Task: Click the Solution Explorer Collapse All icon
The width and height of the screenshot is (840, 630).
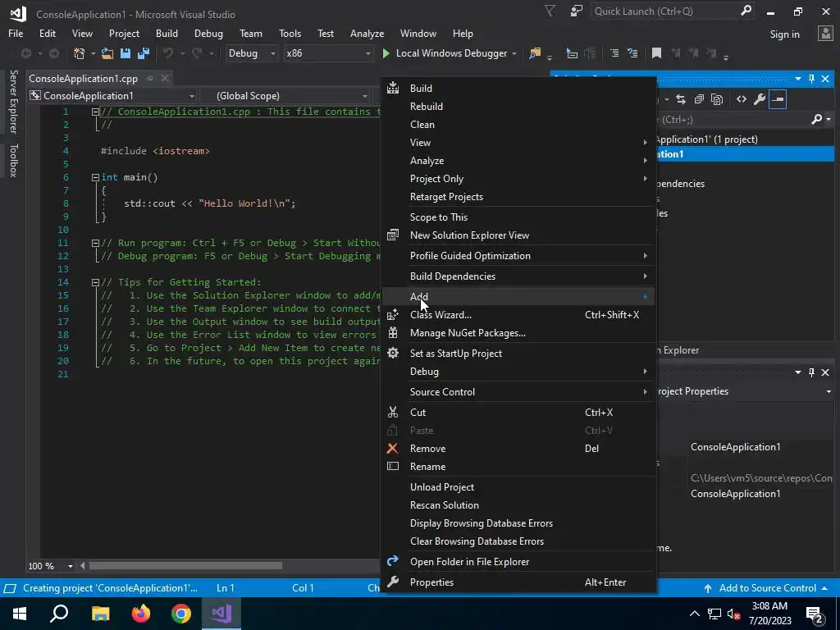Action: [699, 99]
